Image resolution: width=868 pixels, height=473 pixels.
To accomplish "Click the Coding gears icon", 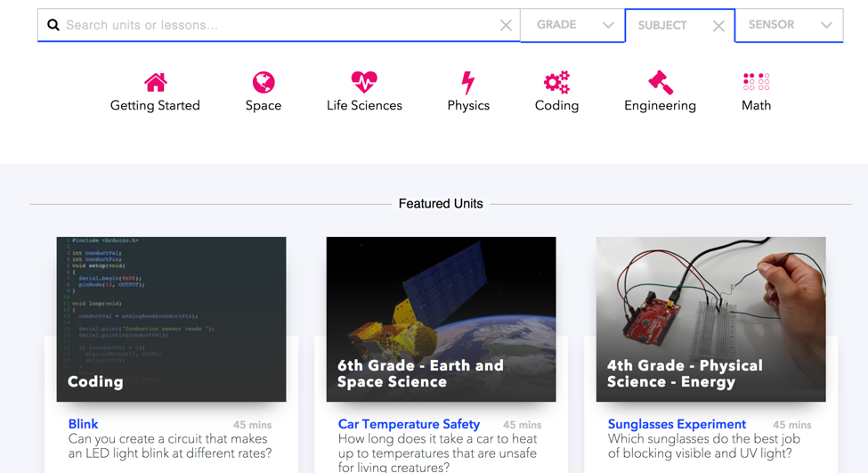I will click(x=556, y=82).
